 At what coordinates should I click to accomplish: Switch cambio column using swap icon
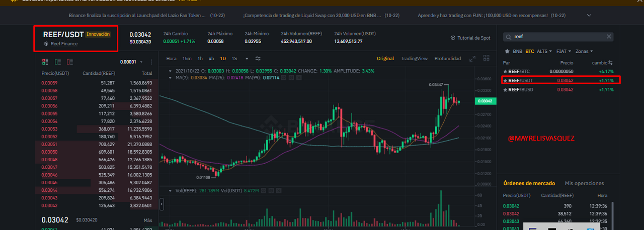(610, 63)
